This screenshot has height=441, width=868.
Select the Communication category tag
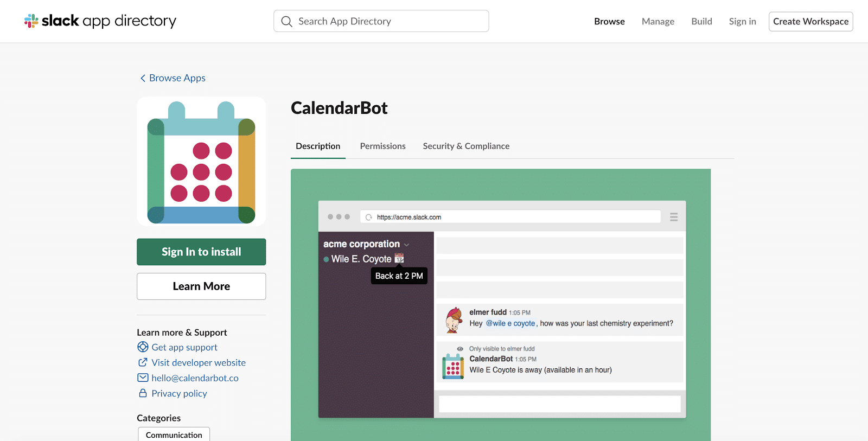tap(174, 435)
